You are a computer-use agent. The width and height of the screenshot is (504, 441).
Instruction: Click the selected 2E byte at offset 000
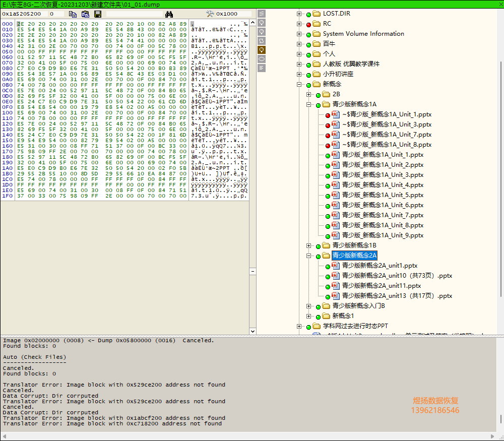(x=20, y=24)
